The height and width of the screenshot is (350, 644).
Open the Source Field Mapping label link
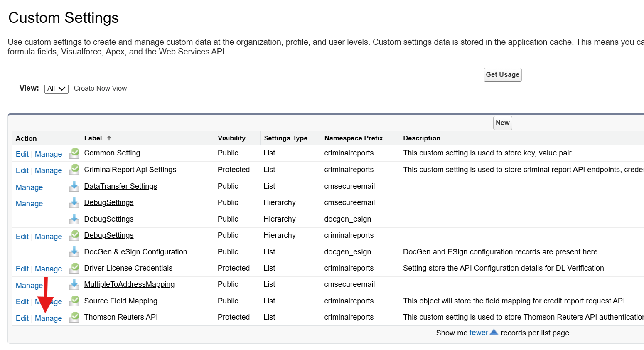(x=121, y=301)
